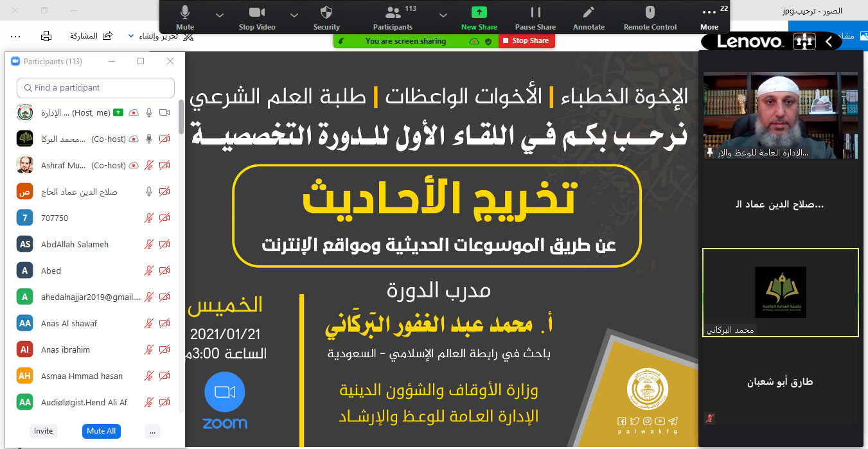Screen dimensions: 868x449
Task: Click the print icon in Photos toolbar
Action: pos(46,36)
